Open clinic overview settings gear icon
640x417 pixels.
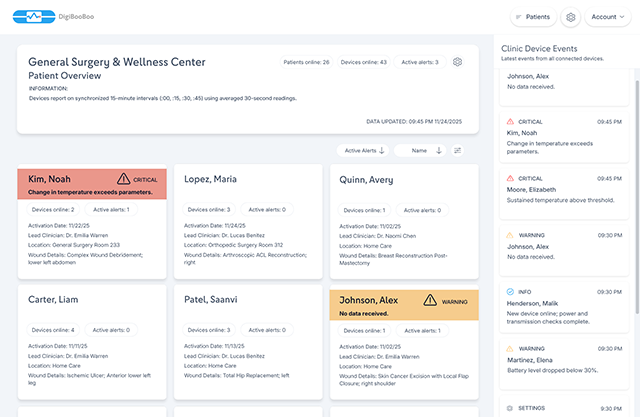(457, 62)
